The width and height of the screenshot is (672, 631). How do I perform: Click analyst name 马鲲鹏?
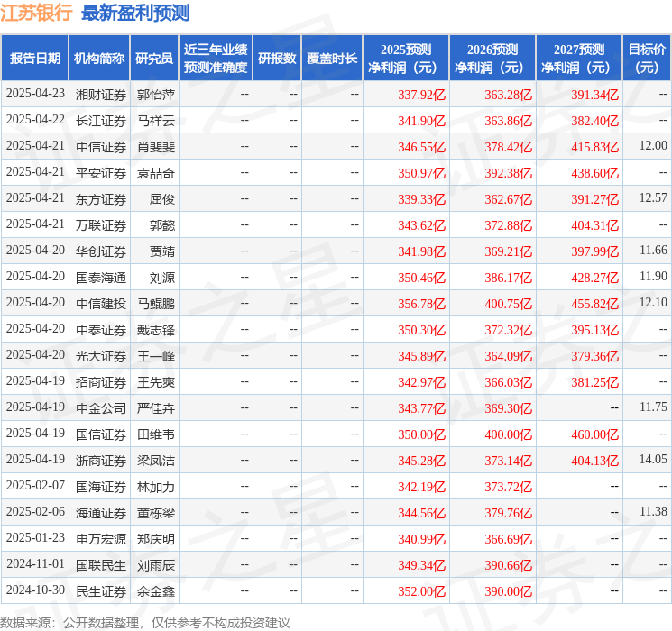pyautogui.click(x=155, y=304)
